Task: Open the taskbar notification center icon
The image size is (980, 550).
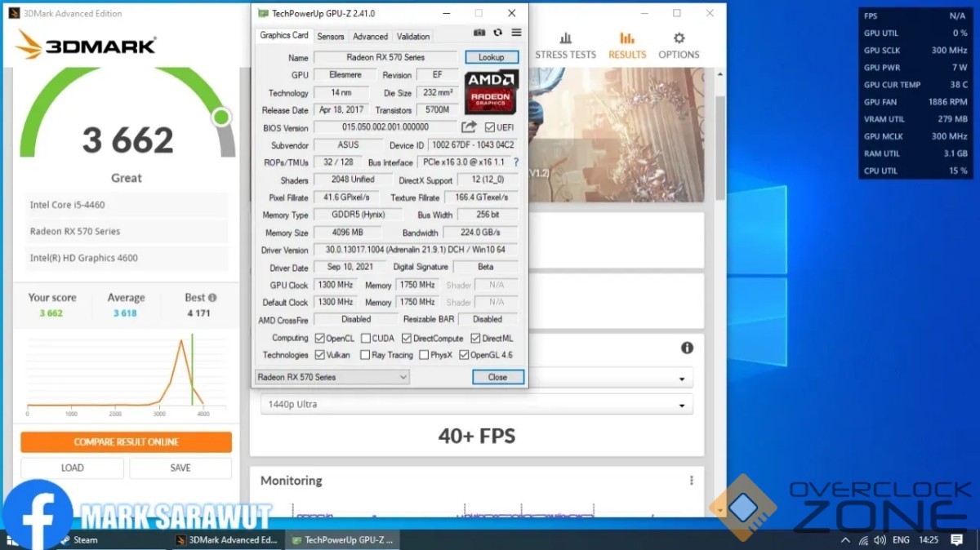Action: coord(957,540)
